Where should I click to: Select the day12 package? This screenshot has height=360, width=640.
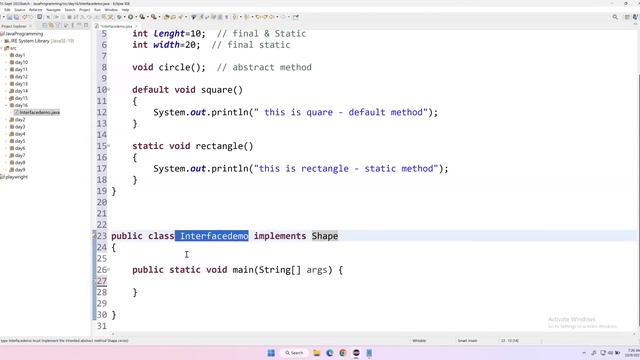[21, 77]
